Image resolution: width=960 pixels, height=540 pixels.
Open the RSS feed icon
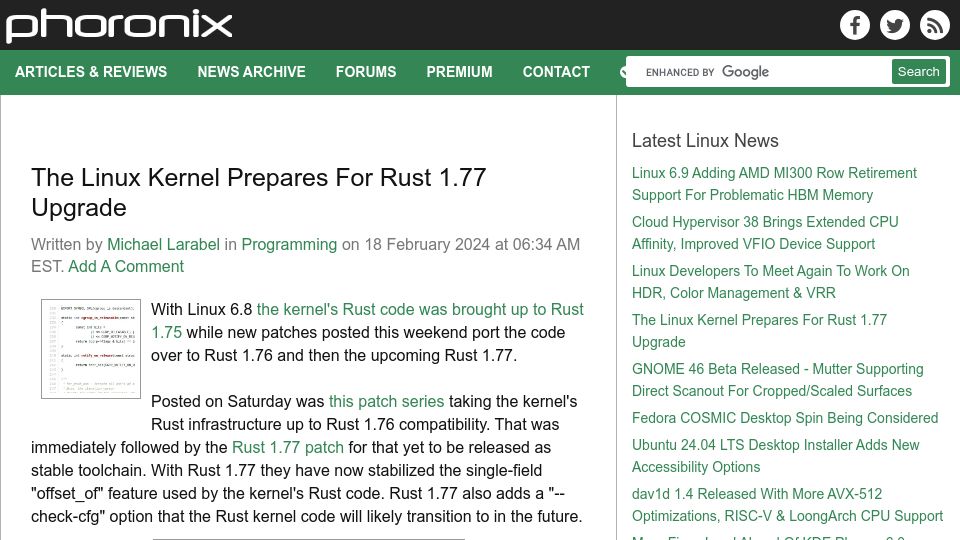point(934,25)
